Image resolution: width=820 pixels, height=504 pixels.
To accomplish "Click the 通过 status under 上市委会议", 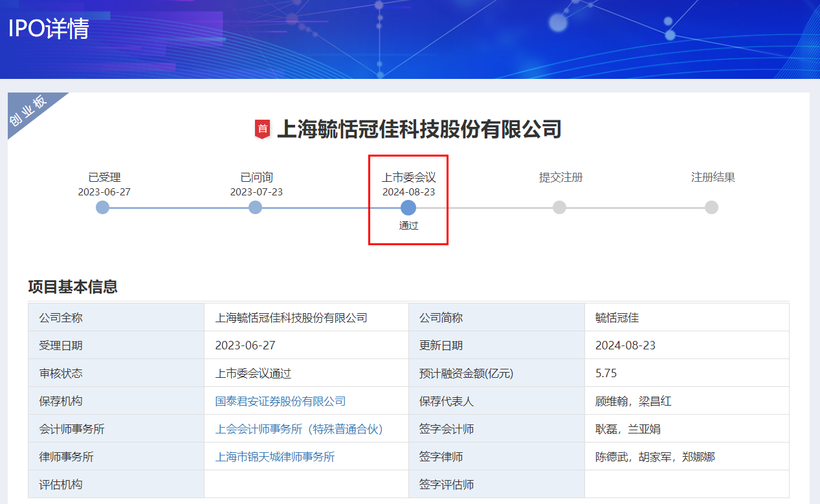I will pyautogui.click(x=408, y=226).
